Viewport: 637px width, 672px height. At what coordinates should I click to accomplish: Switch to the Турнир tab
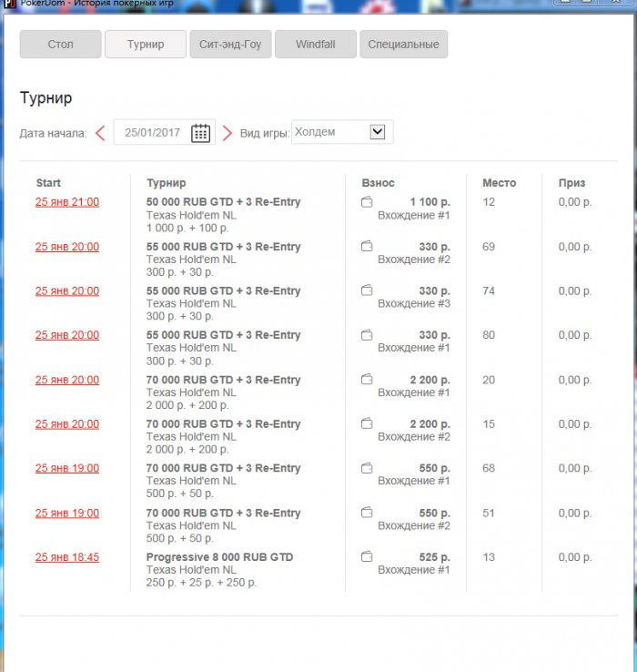click(146, 44)
